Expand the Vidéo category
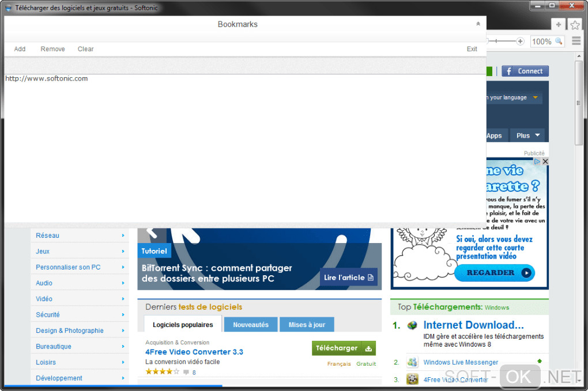The image size is (588, 391). 80,299
